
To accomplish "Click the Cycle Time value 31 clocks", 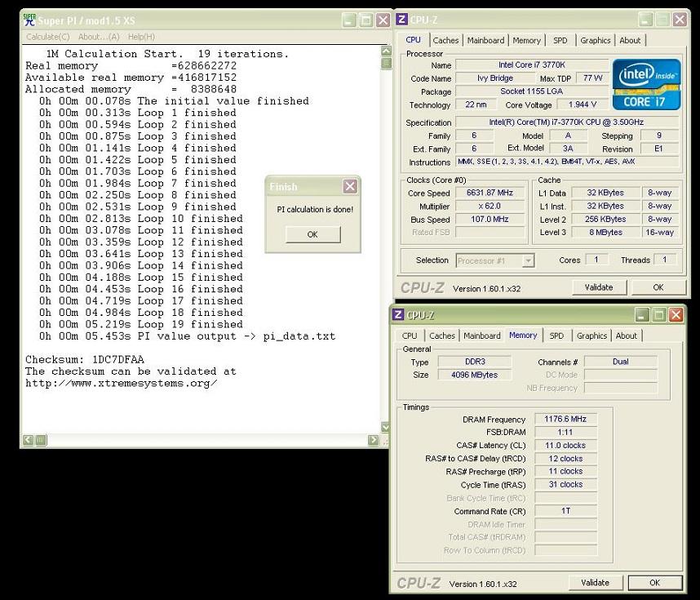I will (x=565, y=484).
